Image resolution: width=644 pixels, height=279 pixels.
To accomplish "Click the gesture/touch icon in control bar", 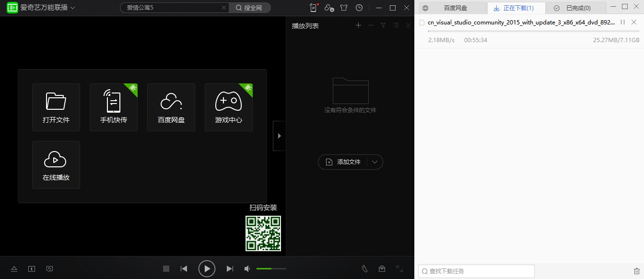I will pyautogui.click(x=364, y=269).
